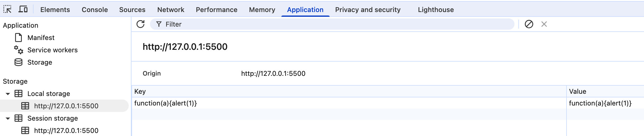The image size is (644, 136).
Task: Click the delete selected X icon
Action: click(544, 24)
